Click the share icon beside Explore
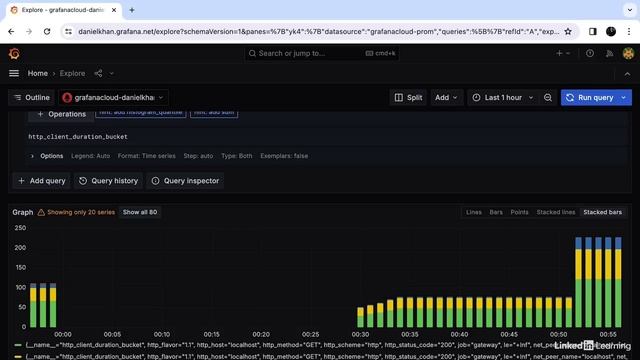This screenshot has height=360, width=640. [98, 73]
